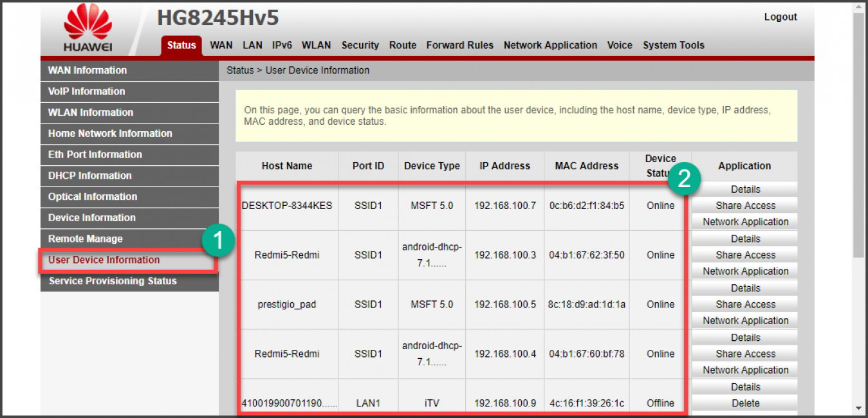Click the Application column header

point(744,166)
